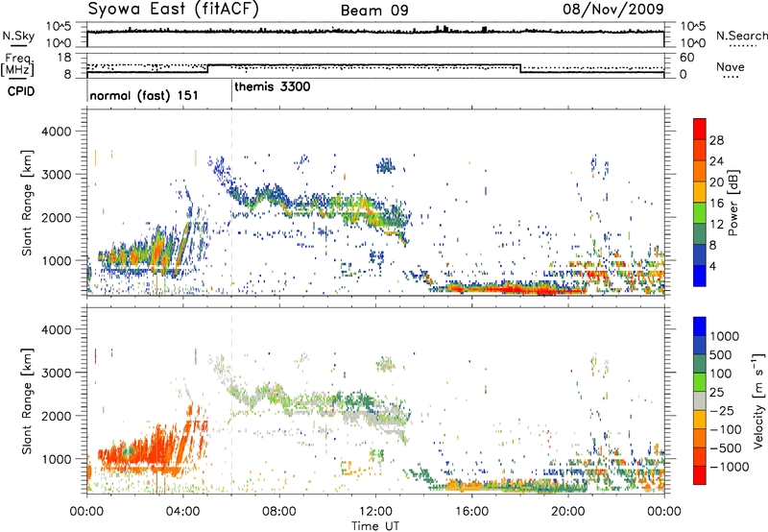Click the '20:00' time axis tick label
The width and height of the screenshot is (768, 532).
567,512
